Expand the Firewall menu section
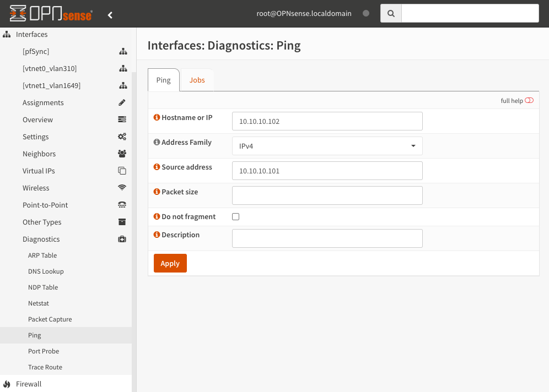This screenshot has width=549, height=392. point(29,384)
